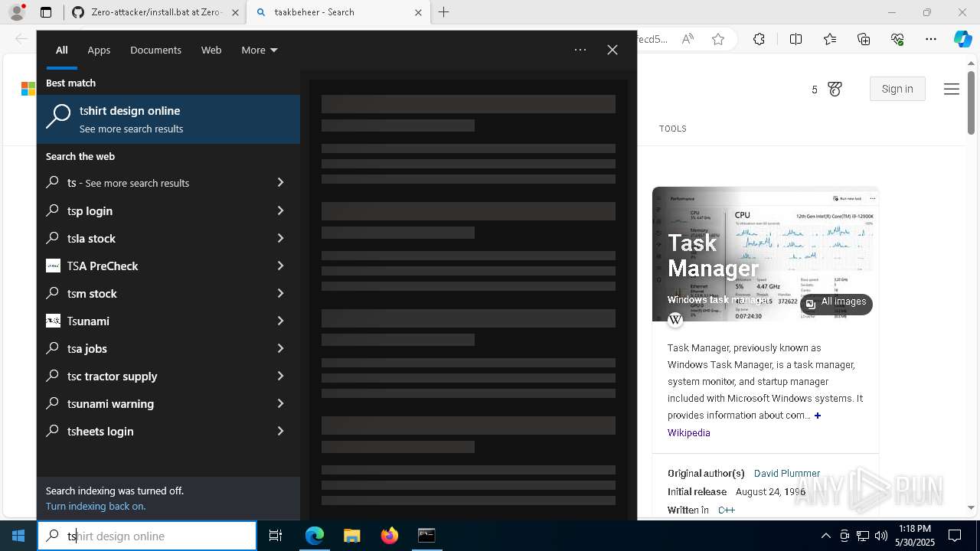
Task: Click Read aloud icon in address bar
Action: 688,39
